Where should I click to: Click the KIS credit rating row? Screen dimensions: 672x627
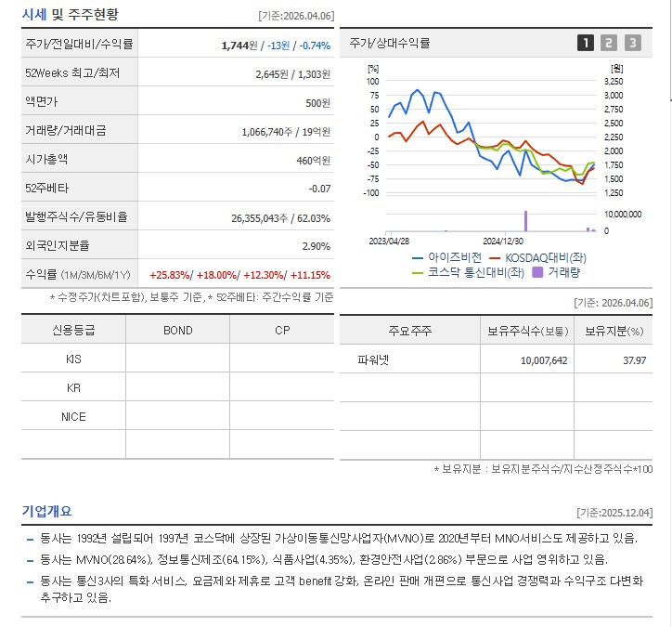(x=177, y=359)
